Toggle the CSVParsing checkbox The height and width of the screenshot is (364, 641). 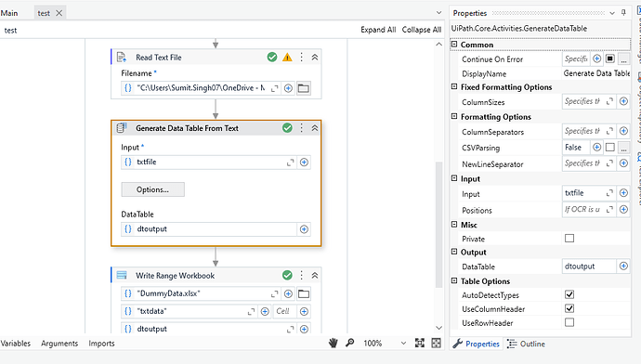610,147
